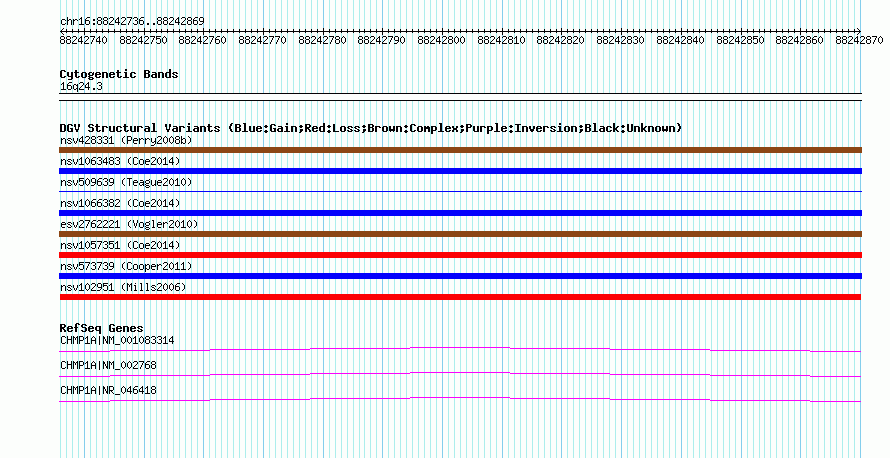Select the DGV Structural Variants track title
This screenshot has height=458, width=890.
[371, 128]
